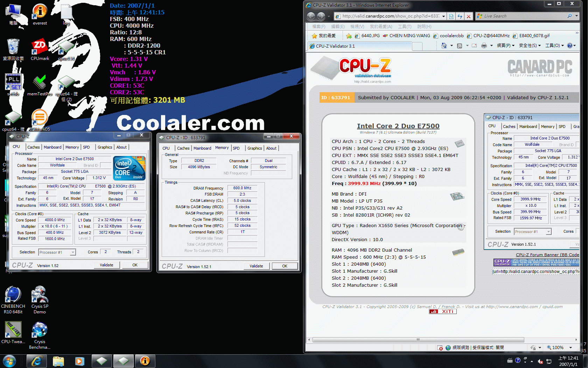This screenshot has width=588, height=368.
Task: Open the log text file icon
Action: click(x=66, y=14)
